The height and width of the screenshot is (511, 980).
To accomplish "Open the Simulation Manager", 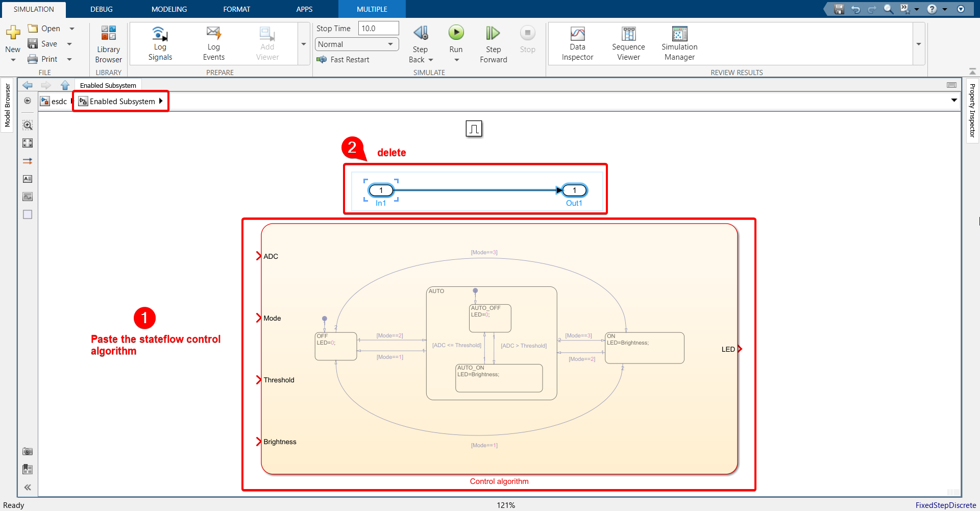I will click(679, 44).
